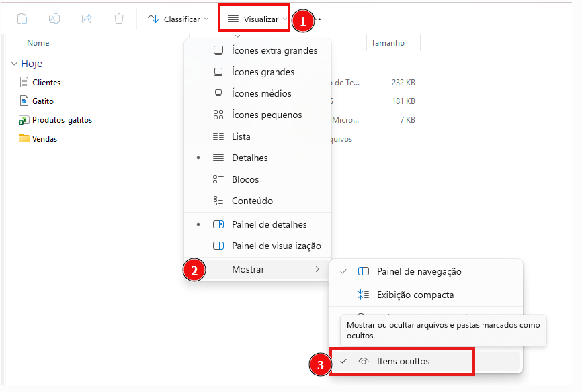Click the Gatito image file icon
Screen dimensions: 582x392
[x=24, y=101]
